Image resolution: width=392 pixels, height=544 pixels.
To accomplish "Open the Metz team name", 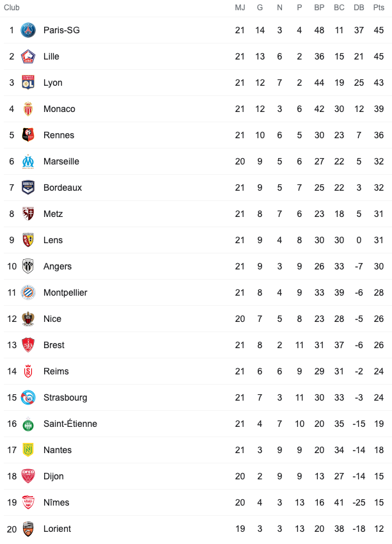I will (x=53, y=214).
